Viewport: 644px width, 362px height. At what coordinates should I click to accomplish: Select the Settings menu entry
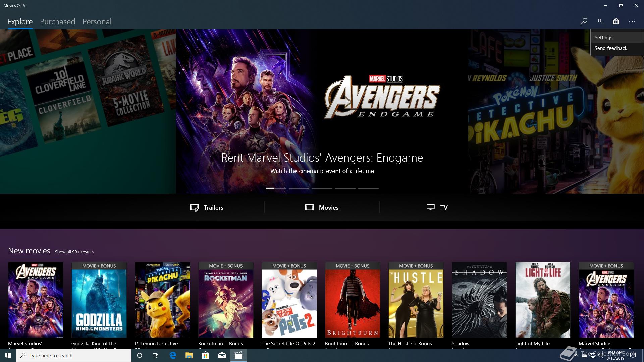617,38
